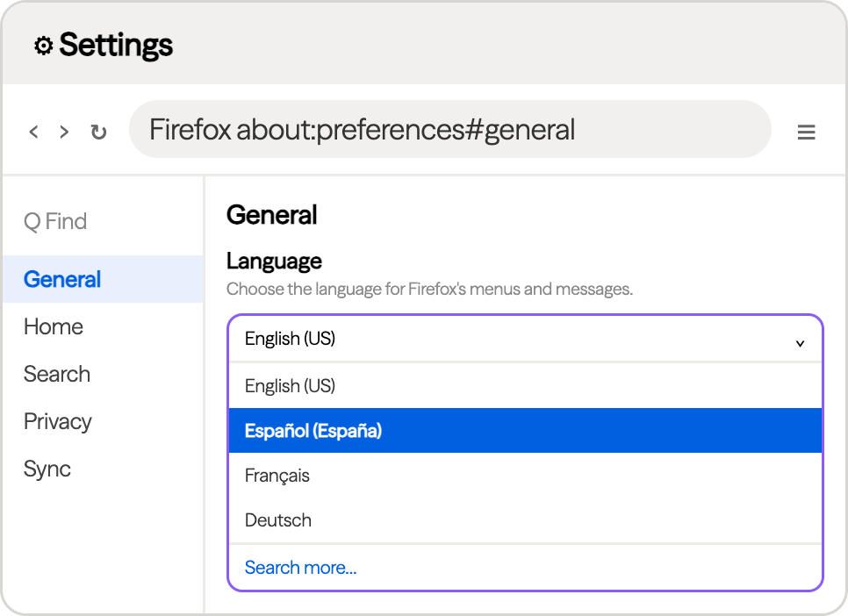Reload the page with the refresh icon
Screen dimensions: 848x616
click(x=98, y=132)
